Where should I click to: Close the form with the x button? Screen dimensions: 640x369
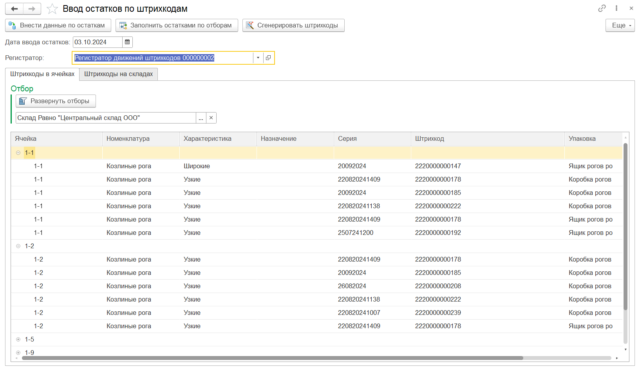pos(631,8)
